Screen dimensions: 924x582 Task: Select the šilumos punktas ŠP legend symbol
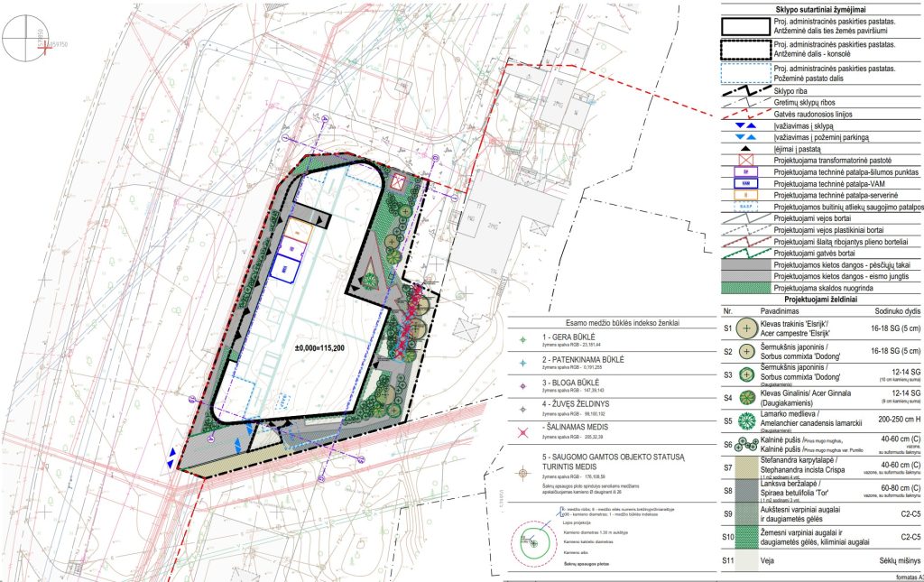point(746,172)
